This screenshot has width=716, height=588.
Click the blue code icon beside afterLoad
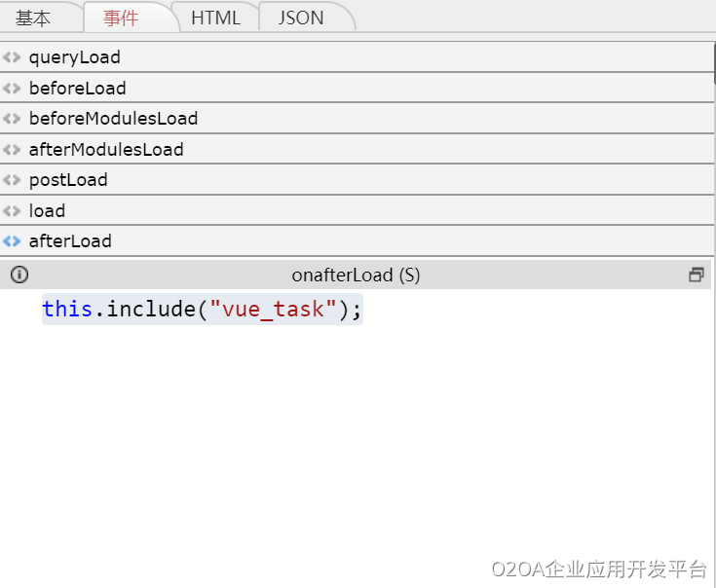(x=12, y=241)
